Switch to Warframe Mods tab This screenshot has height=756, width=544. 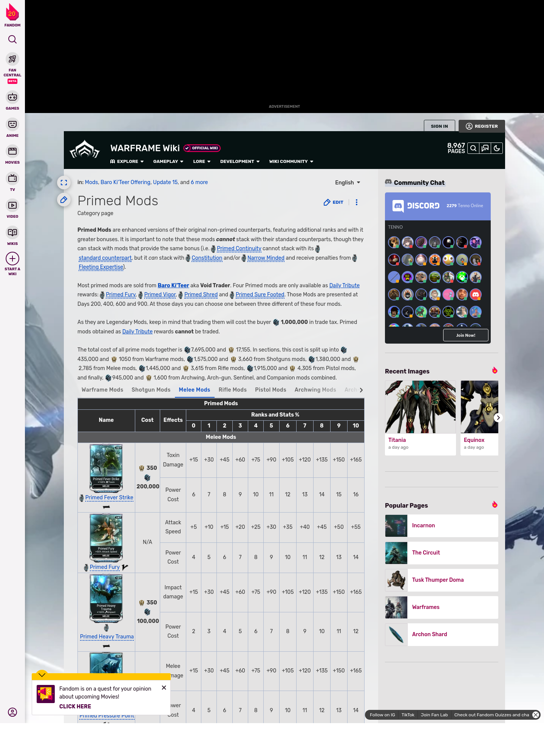coord(102,390)
